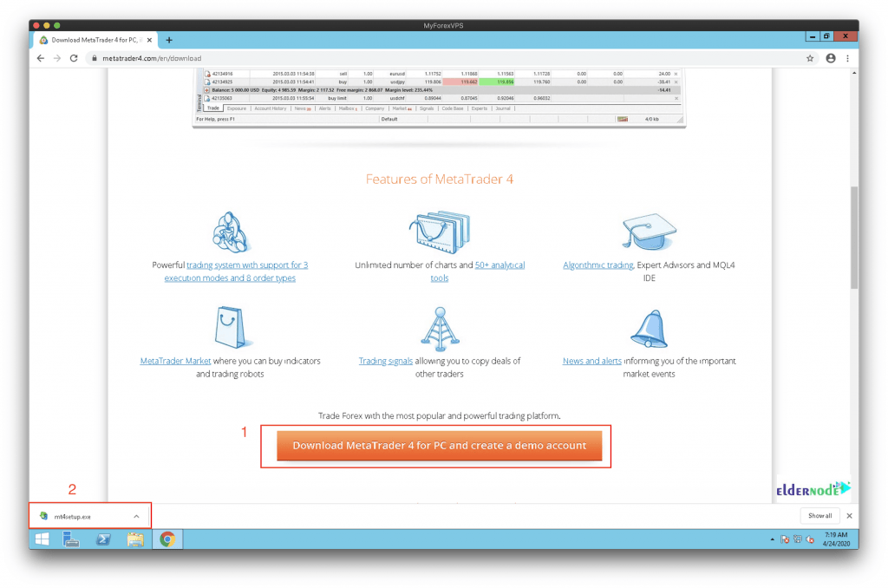This screenshot has height=588, width=888.
Task: Open the Chrome three-dot menu
Action: click(847, 58)
